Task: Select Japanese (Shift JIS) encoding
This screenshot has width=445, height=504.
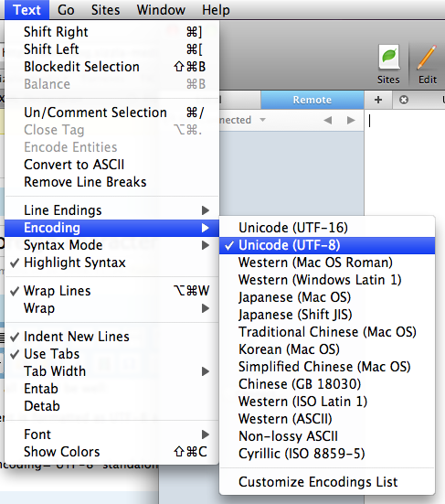Action: (x=327, y=315)
